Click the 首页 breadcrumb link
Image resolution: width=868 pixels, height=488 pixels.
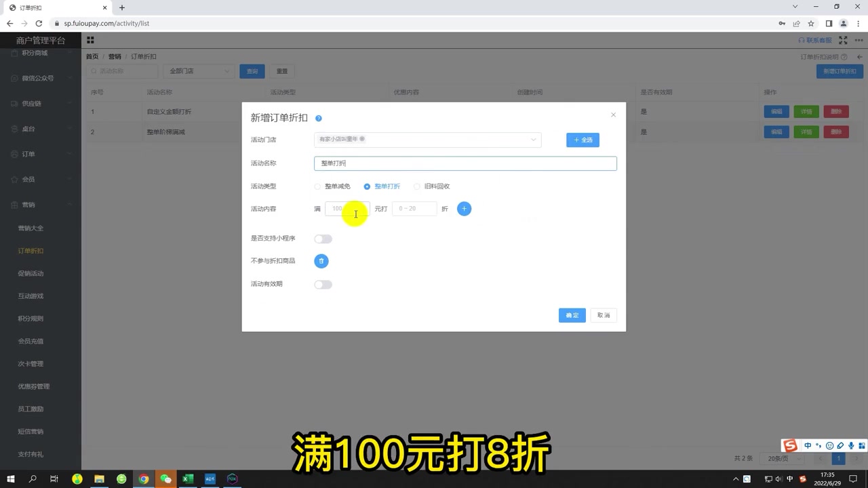[92, 57]
